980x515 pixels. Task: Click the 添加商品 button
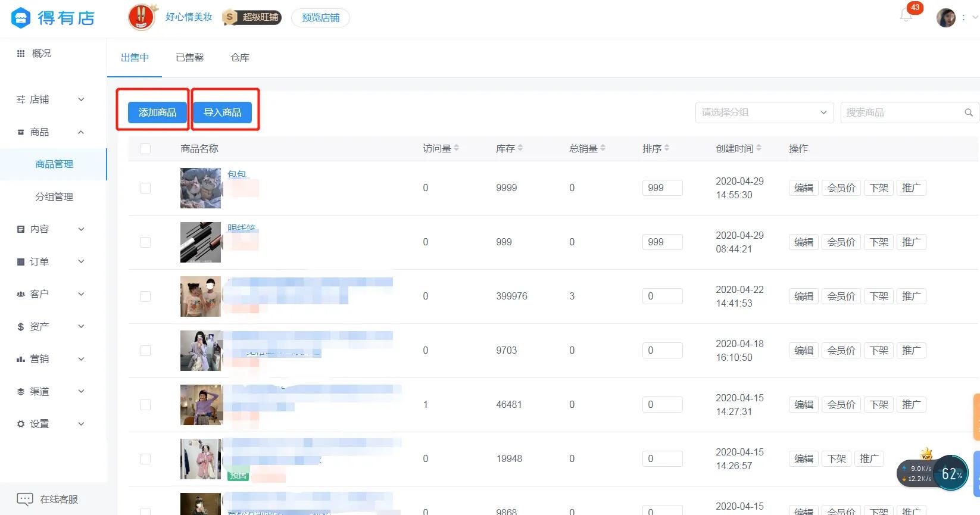coord(157,113)
